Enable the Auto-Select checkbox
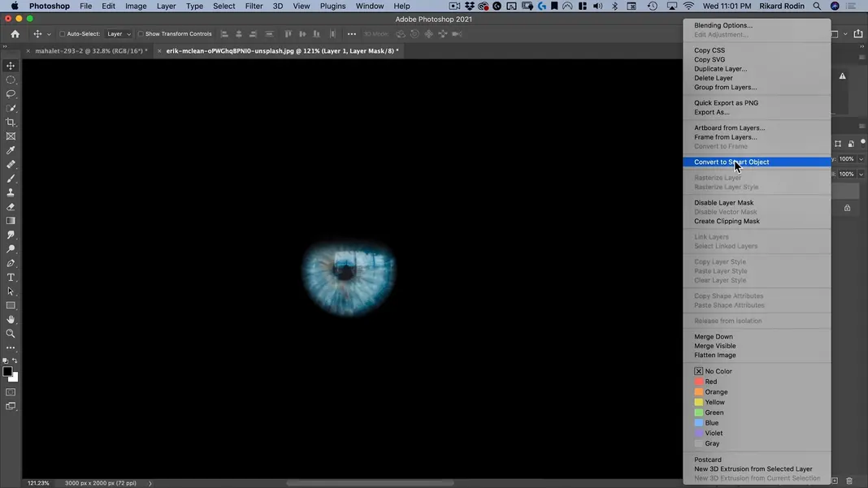This screenshot has height=488, width=868. tap(62, 34)
